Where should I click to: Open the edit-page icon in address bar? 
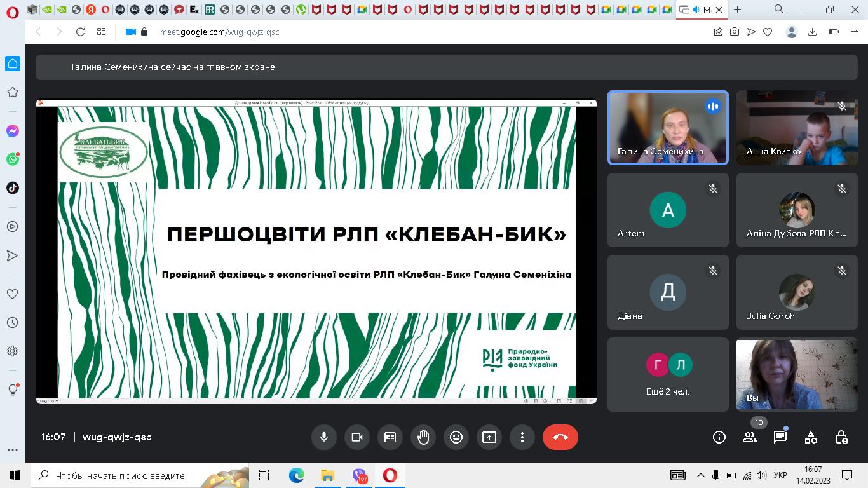point(718,32)
